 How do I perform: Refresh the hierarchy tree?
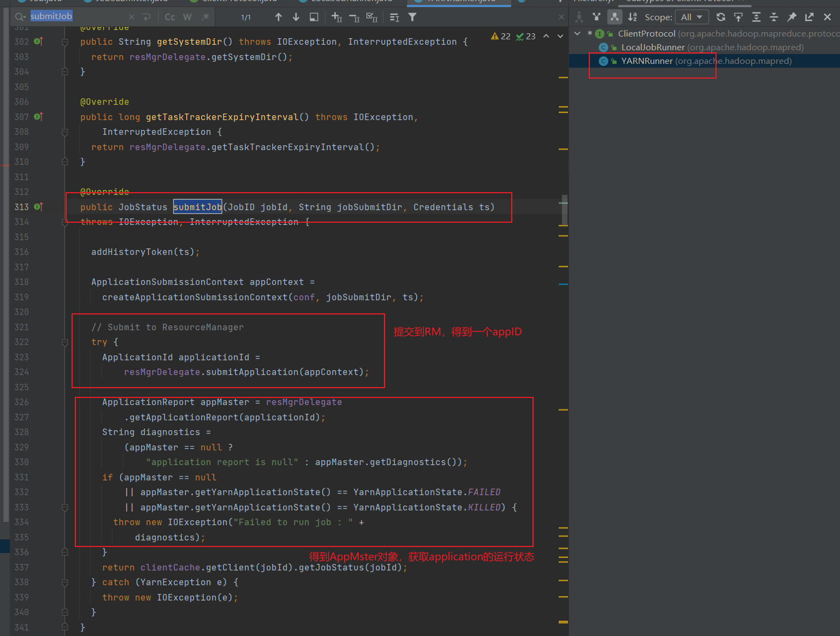click(721, 17)
